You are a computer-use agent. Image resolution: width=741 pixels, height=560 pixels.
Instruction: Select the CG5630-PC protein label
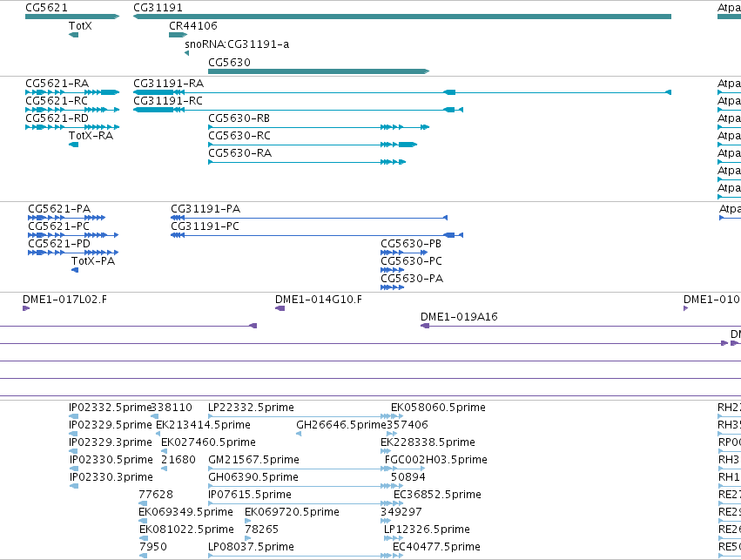click(x=412, y=261)
